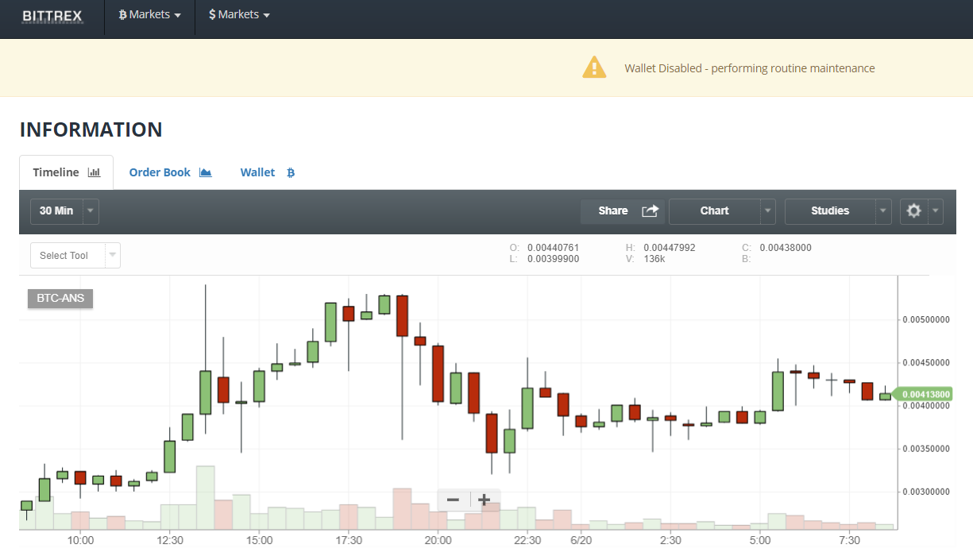
Task: Click the share-export arrow icon
Action: coord(650,210)
